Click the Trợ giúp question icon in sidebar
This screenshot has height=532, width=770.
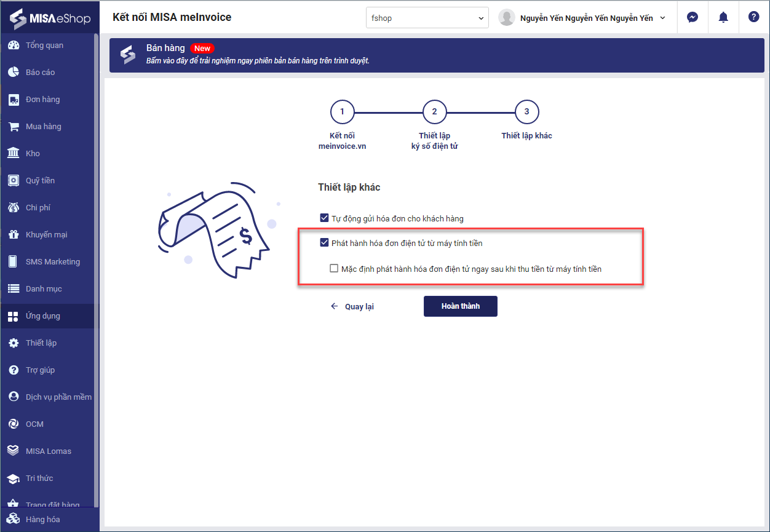[13, 370]
